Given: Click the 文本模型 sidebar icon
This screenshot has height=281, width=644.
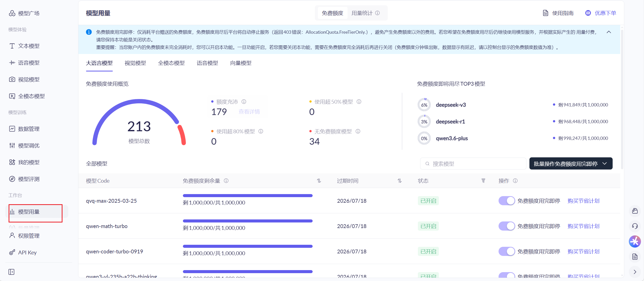Looking at the screenshot, I should [x=12, y=46].
